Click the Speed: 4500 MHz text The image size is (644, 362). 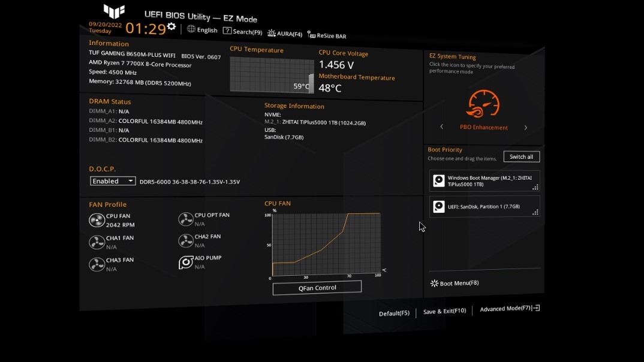coord(113,73)
